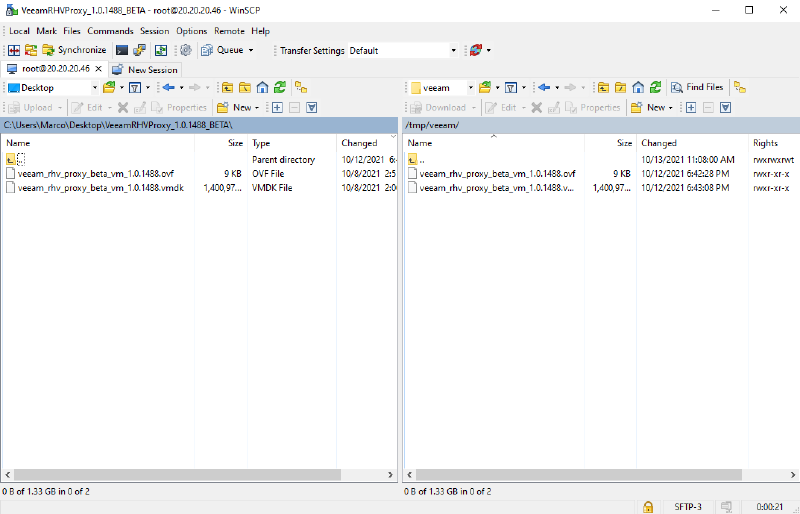
Task: Open the Files menu
Action: 72,31
